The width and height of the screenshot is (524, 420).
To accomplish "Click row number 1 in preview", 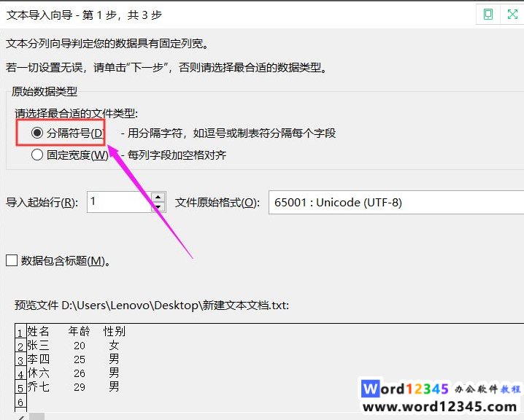I will [20, 332].
